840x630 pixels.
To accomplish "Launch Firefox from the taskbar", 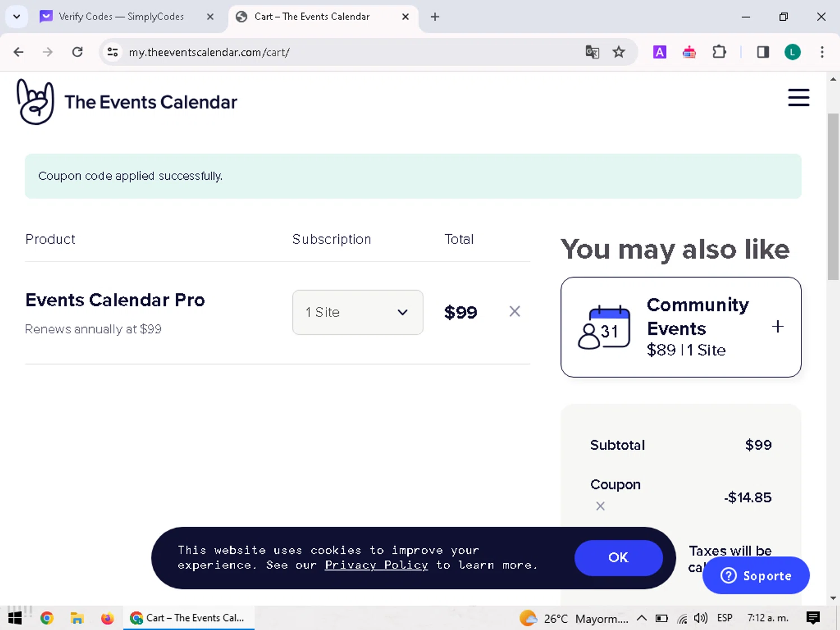I will tap(107, 618).
